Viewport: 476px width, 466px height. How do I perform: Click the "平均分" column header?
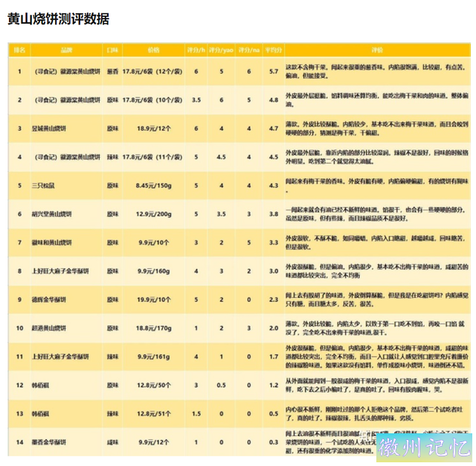[x=274, y=50]
